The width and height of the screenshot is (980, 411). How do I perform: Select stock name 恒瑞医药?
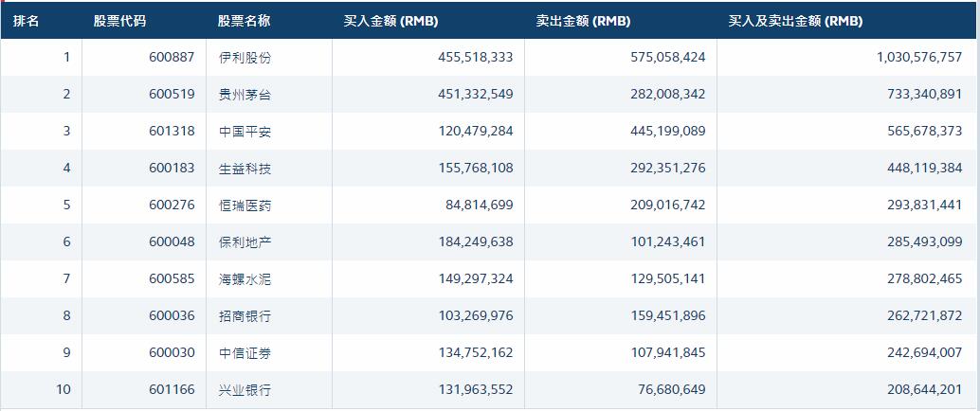click(x=245, y=205)
